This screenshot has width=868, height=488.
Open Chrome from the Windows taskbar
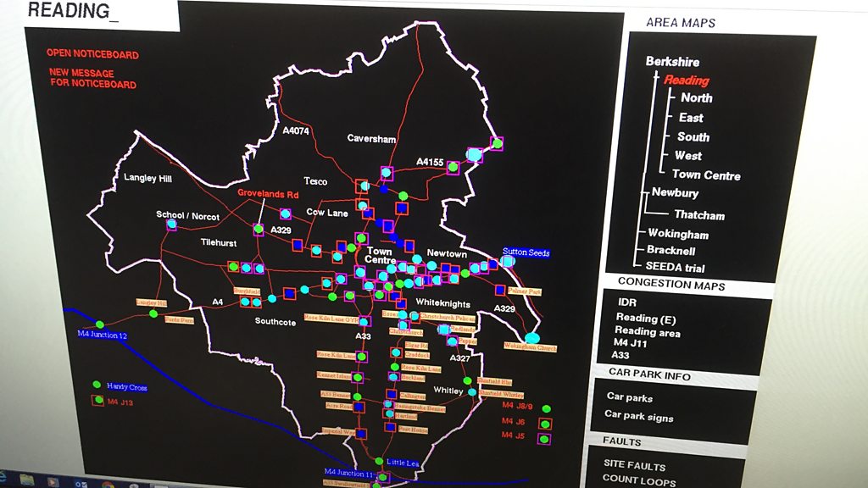pos(108,482)
